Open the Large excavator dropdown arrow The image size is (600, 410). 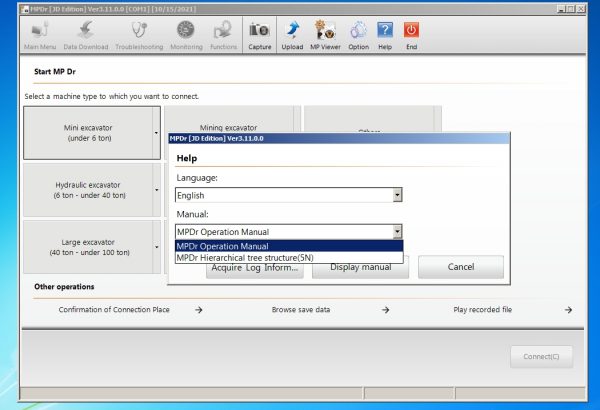[157, 247]
